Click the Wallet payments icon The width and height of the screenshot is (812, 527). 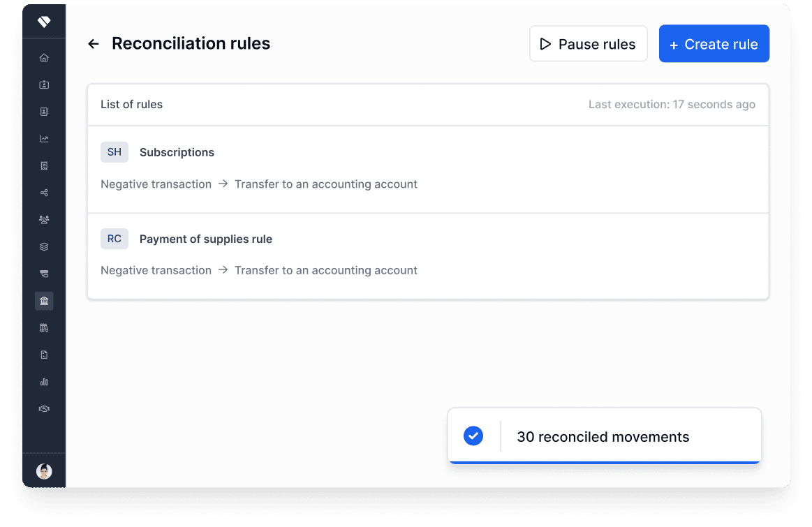[44, 274]
